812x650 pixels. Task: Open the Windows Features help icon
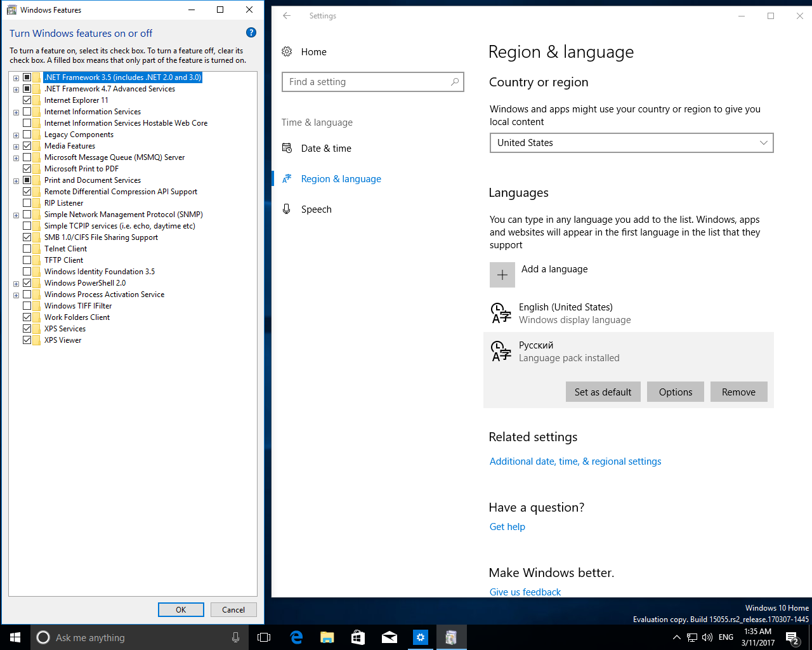[x=251, y=33]
